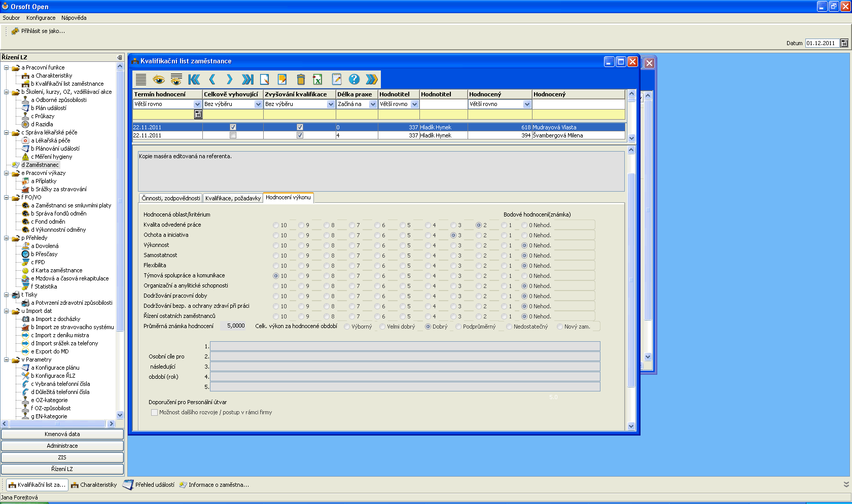Viewport: 852px width, 504px height.
Task: Click the tree panel horizontal scrollbar
Action: coord(57,423)
